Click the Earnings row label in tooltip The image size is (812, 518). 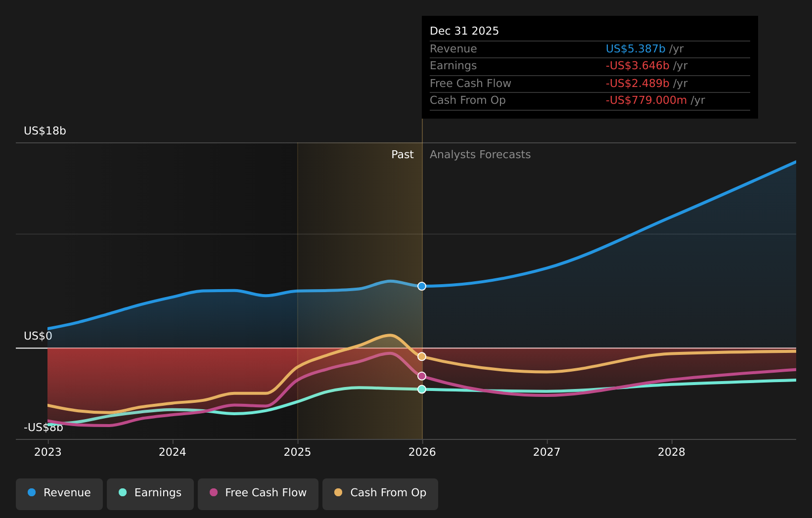coord(453,66)
